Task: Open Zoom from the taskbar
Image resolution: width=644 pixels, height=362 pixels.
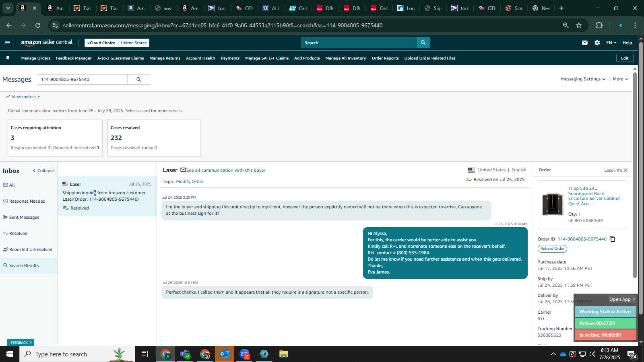Action: click(244, 354)
